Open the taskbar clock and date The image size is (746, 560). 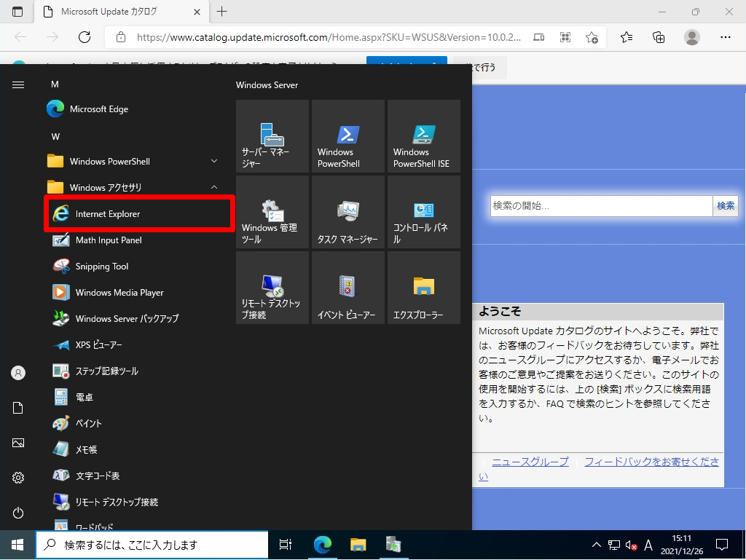tap(682, 545)
